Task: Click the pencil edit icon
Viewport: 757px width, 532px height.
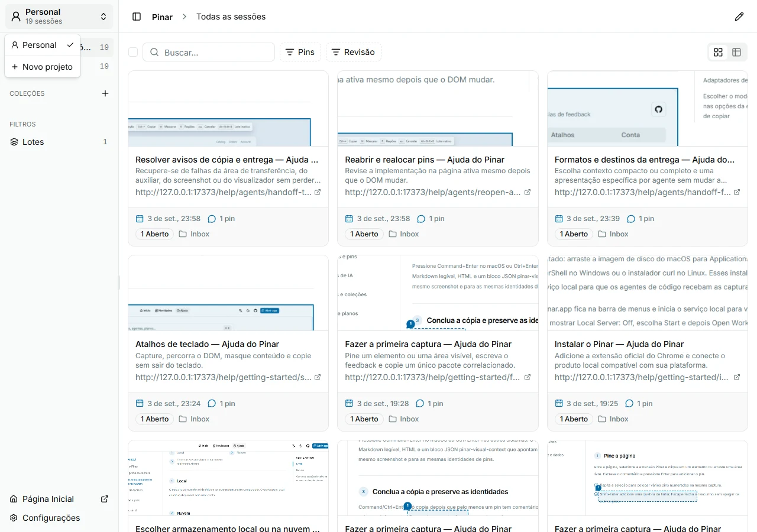Action: coord(739,17)
